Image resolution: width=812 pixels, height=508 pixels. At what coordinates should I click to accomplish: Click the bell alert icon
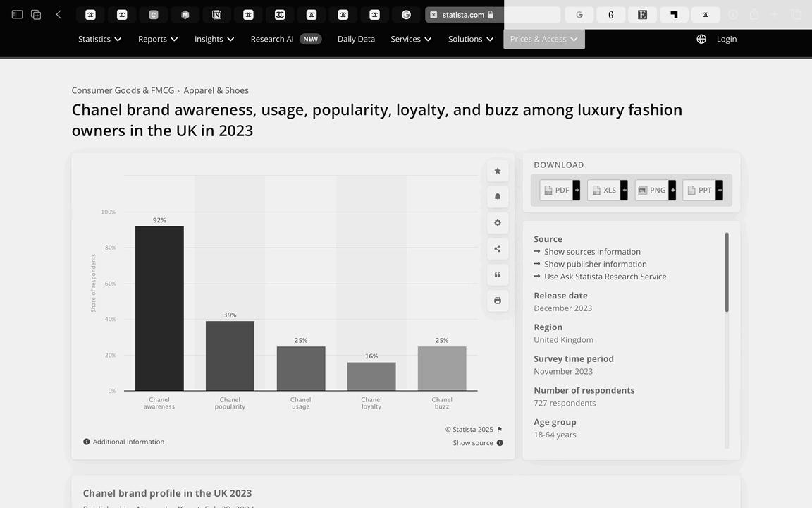498,197
